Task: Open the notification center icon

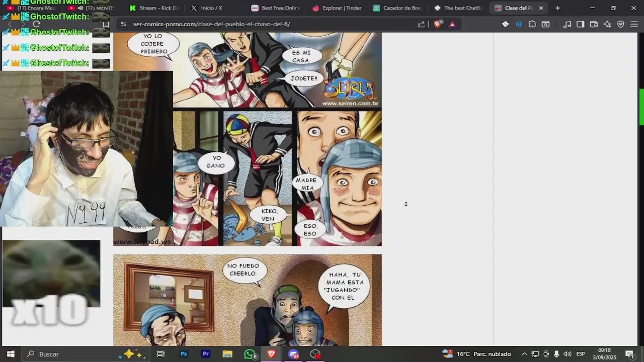Action: point(629,354)
